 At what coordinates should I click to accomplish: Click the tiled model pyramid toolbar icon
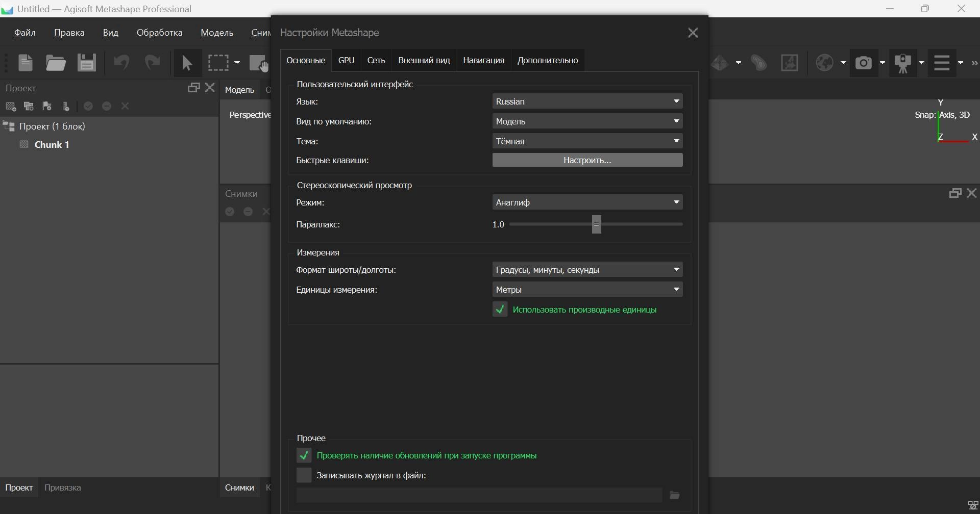click(x=720, y=63)
